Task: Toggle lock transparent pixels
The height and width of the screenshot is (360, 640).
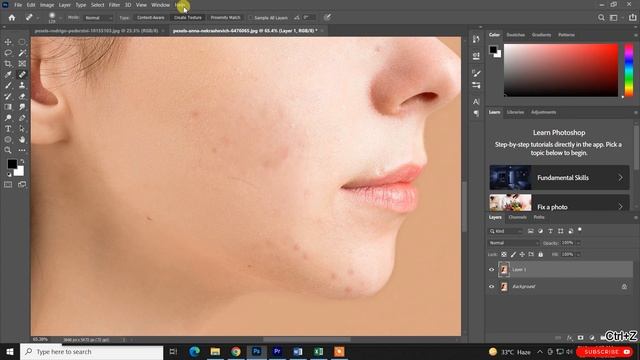Action: click(504, 254)
